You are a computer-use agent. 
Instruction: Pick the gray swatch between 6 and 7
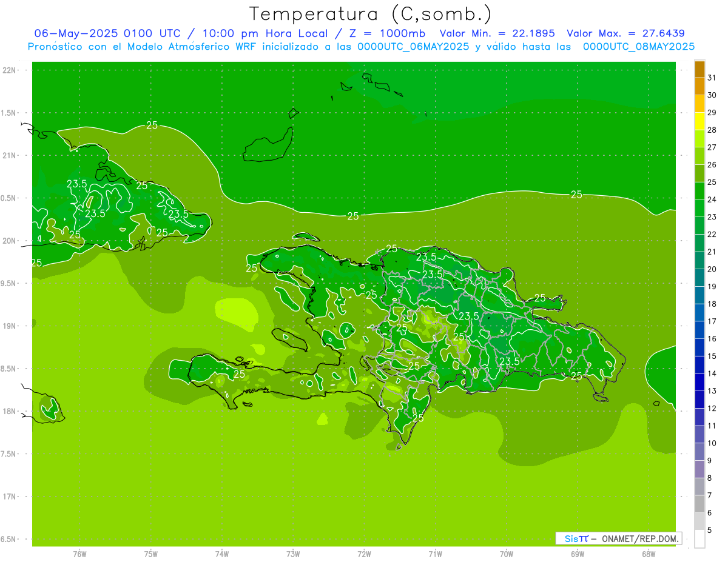coord(699,504)
